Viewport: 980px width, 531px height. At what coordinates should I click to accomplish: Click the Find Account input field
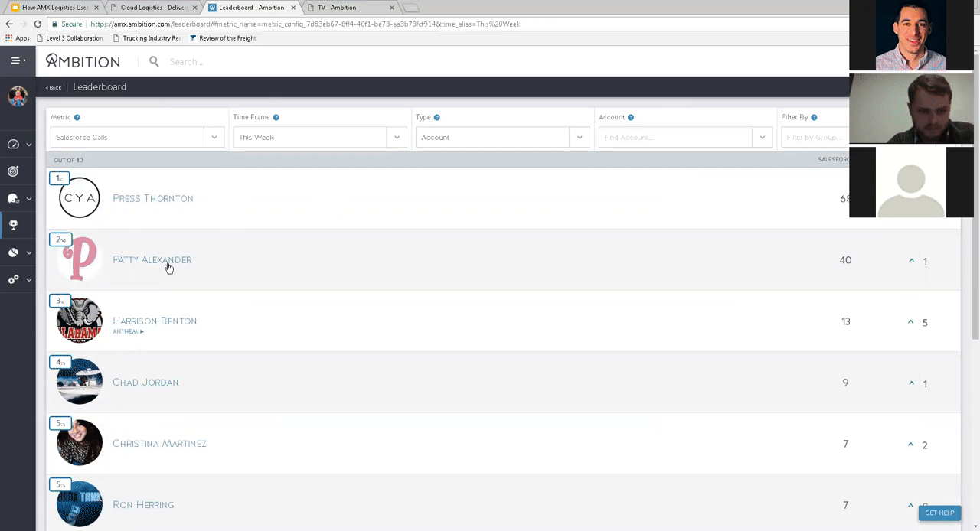[x=675, y=138]
